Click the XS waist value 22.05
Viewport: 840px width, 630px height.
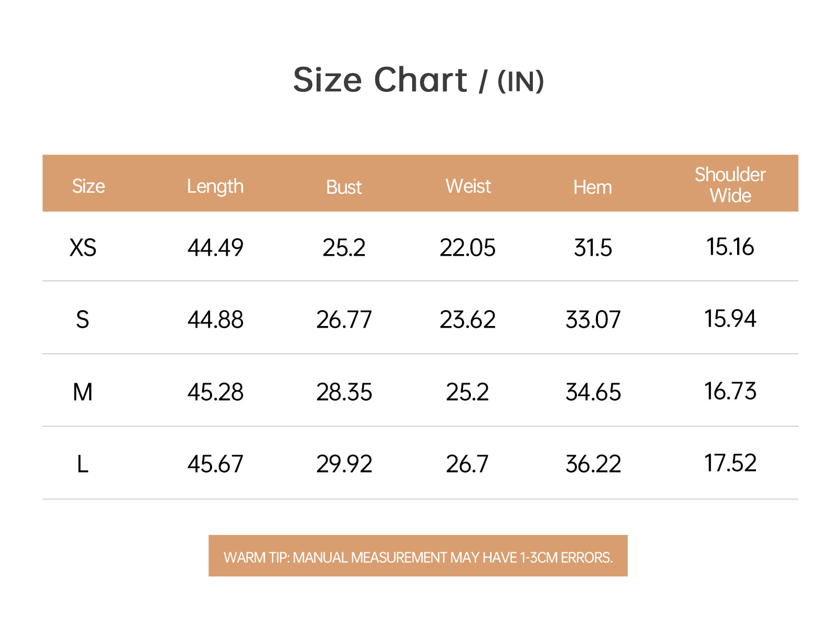click(467, 248)
